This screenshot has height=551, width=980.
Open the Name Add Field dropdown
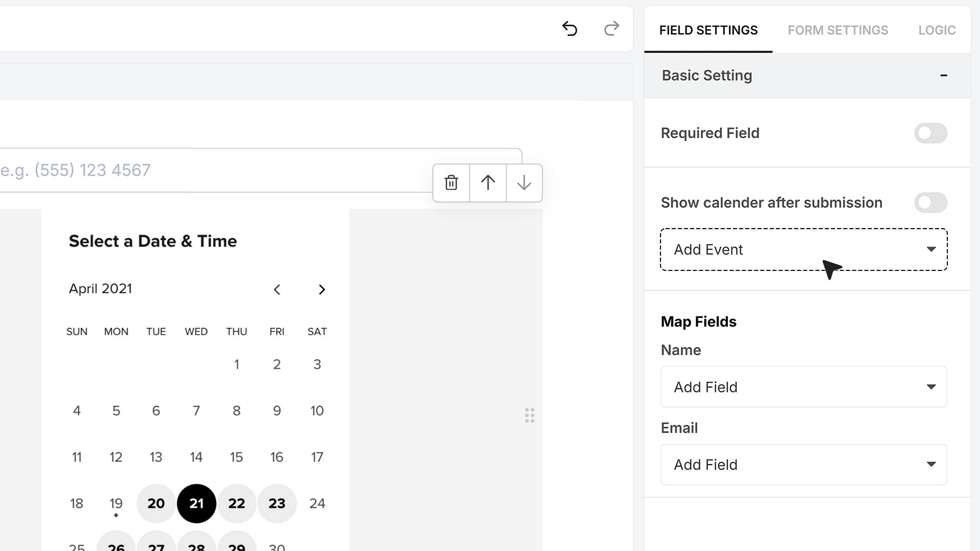(804, 387)
